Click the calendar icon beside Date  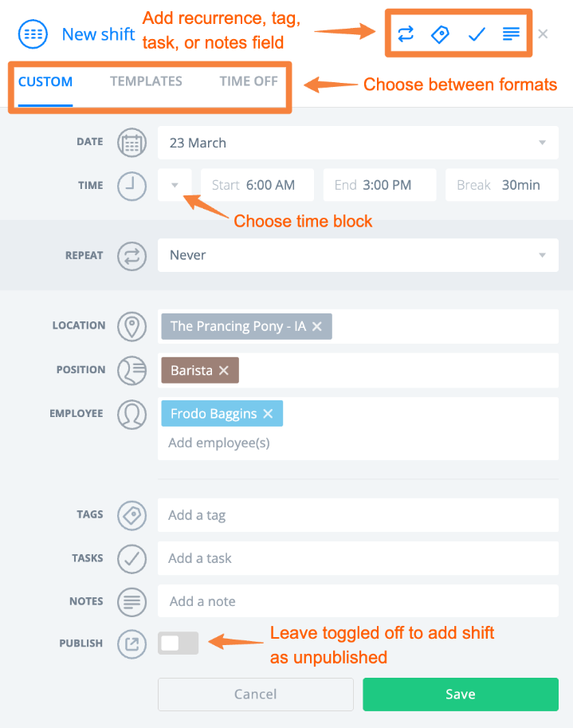[x=131, y=144]
